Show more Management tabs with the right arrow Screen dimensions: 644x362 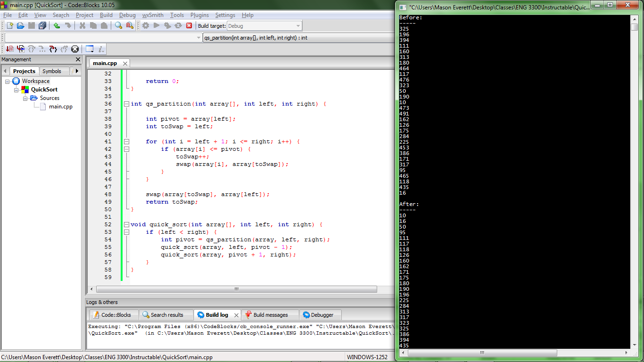pyautogui.click(x=77, y=71)
